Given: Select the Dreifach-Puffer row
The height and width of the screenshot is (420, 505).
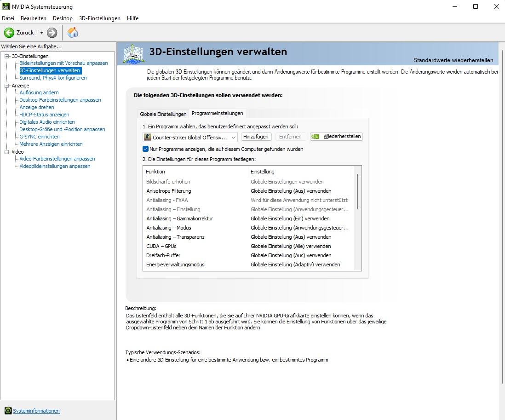Looking at the screenshot, I should pos(248,255).
